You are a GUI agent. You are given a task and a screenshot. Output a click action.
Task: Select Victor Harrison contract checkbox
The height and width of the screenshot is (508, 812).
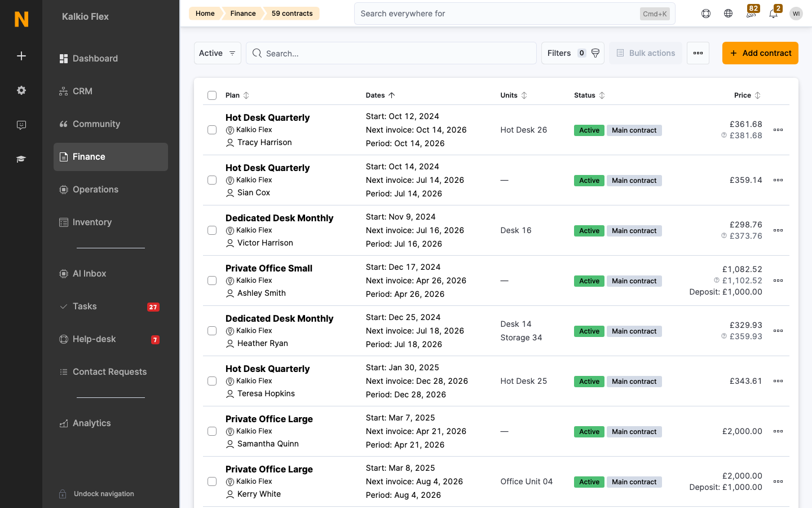coord(212,230)
